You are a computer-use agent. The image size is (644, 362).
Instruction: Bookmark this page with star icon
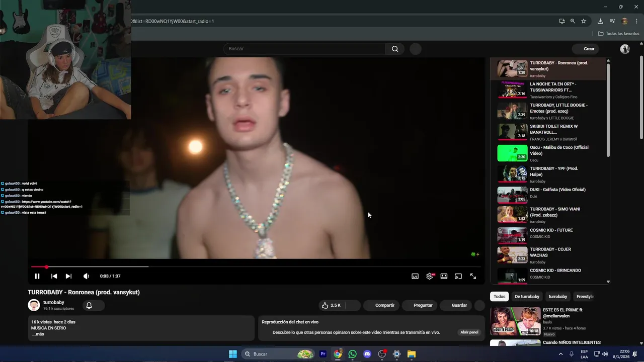pos(584,21)
